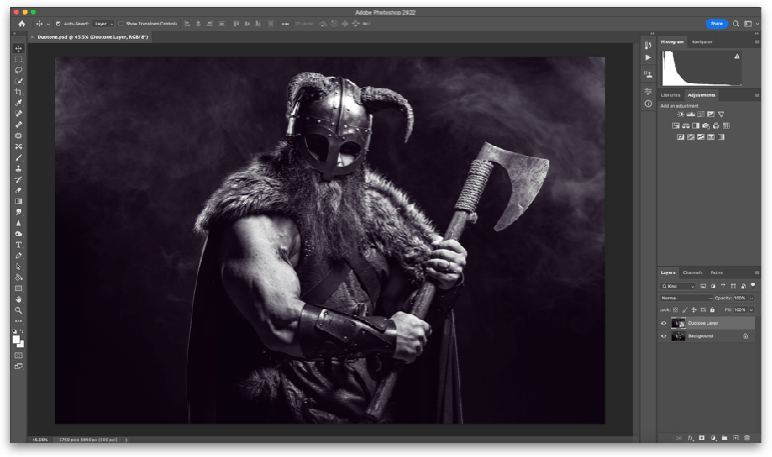The image size is (772, 457).
Task: Click the blue Share button
Action: [716, 23]
